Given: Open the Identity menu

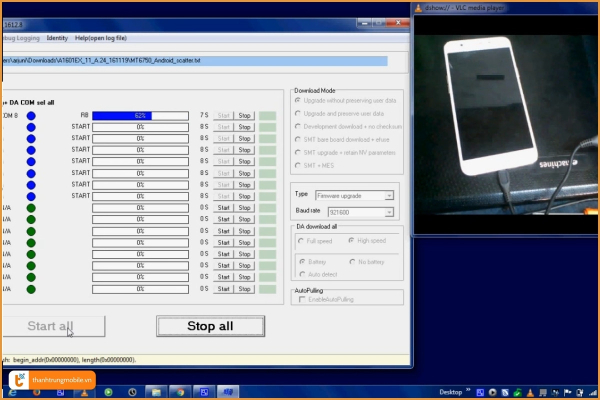Looking at the screenshot, I should (x=57, y=38).
